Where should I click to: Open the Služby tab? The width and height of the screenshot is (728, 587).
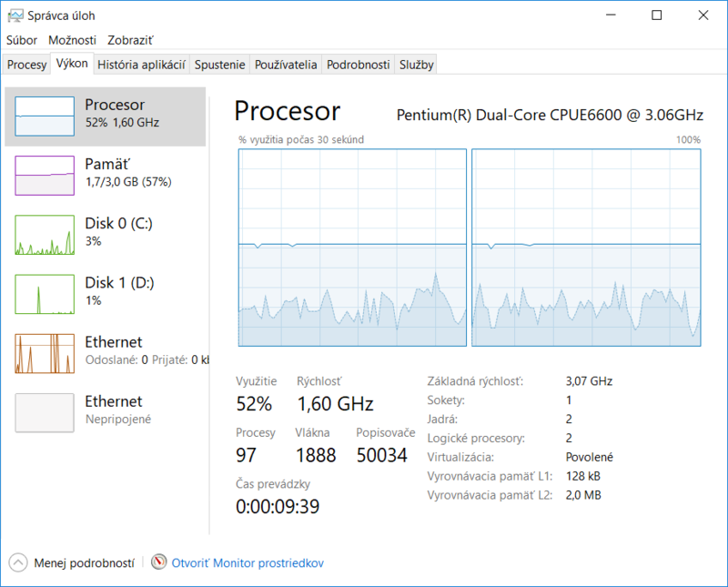coord(416,65)
